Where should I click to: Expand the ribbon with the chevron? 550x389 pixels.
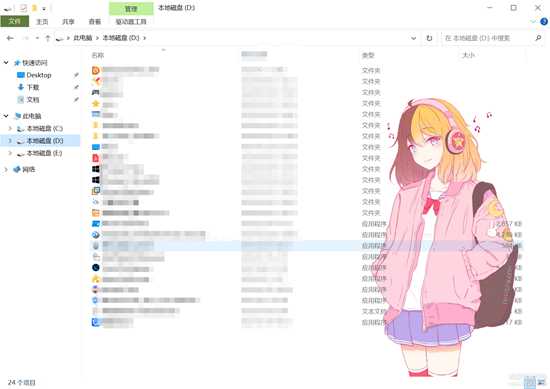click(534, 22)
